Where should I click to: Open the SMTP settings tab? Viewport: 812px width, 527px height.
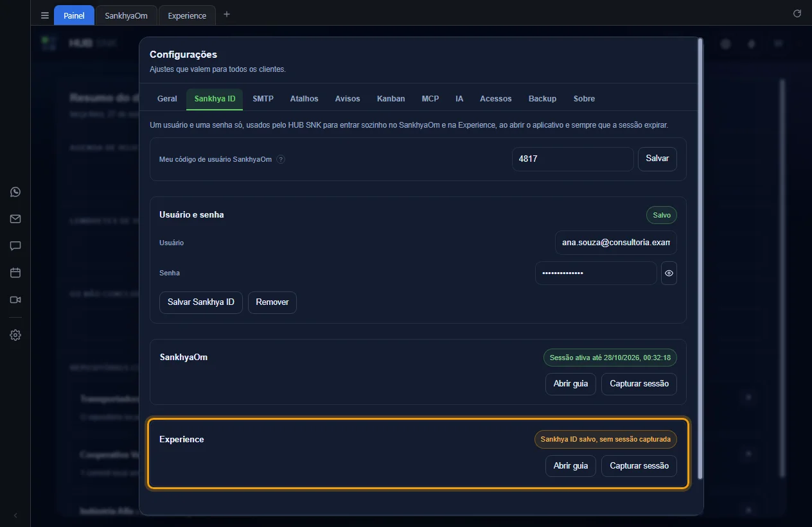263,99
